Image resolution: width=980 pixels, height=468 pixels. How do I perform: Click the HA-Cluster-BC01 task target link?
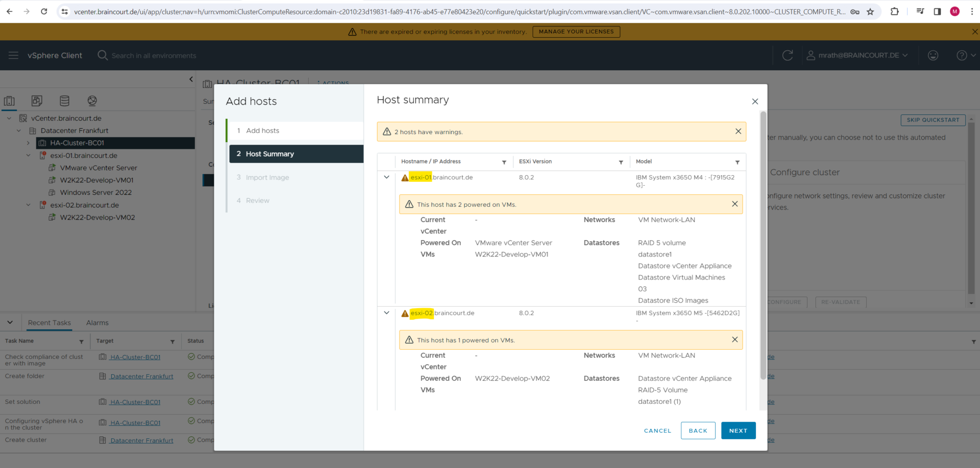(135, 357)
